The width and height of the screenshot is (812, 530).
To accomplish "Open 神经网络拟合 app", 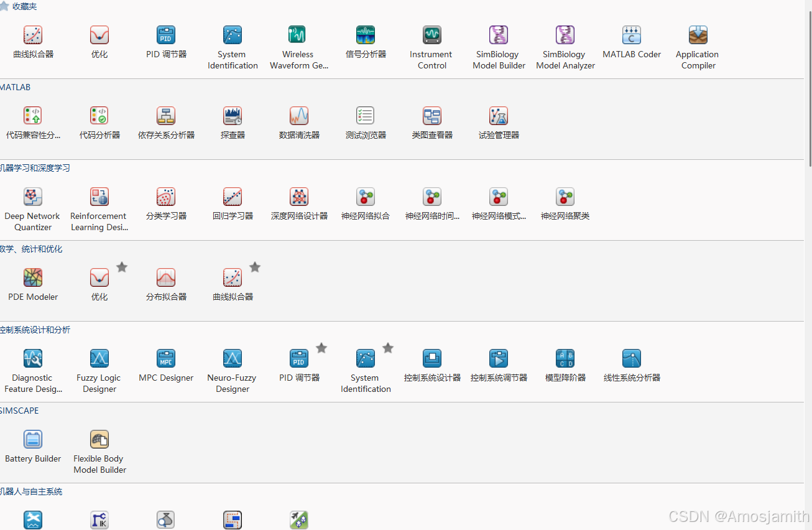I will tap(366, 204).
